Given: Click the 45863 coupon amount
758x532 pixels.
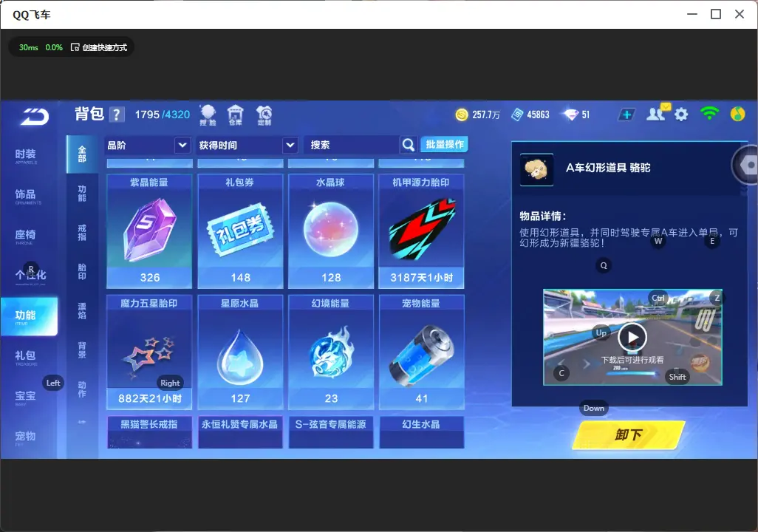Looking at the screenshot, I should (538, 115).
